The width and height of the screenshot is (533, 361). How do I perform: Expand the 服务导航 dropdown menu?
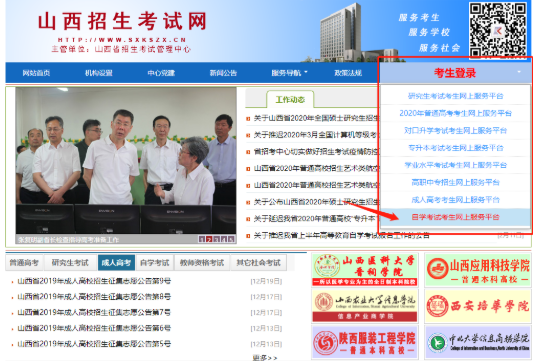click(289, 73)
